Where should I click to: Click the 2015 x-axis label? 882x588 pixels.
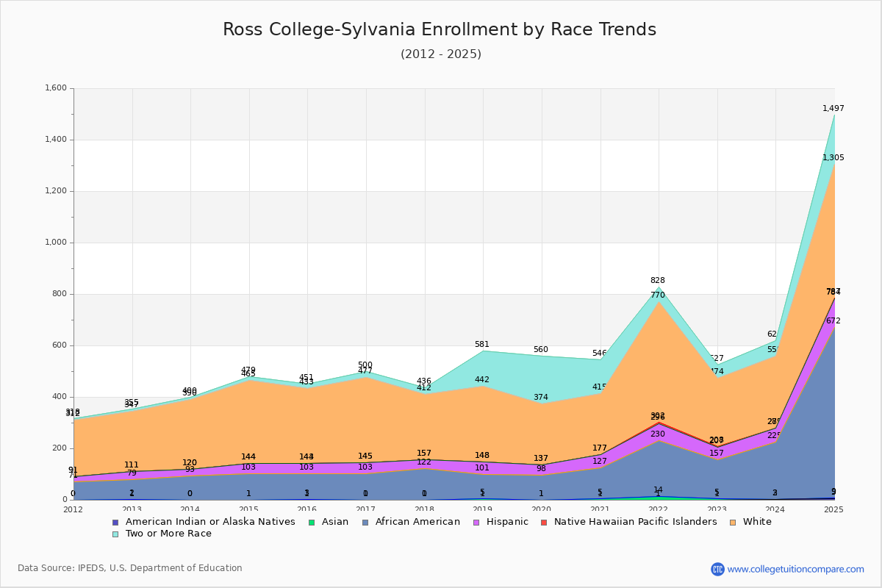[249, 509]
